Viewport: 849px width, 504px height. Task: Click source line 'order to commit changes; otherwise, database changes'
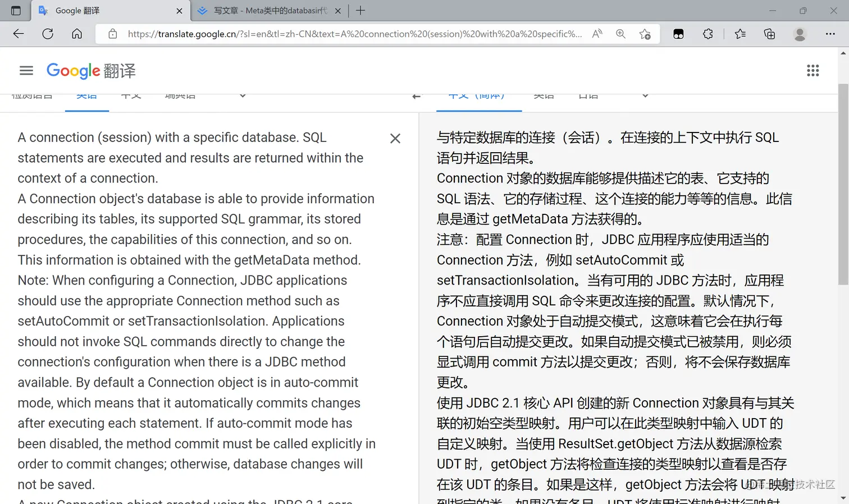190,464
